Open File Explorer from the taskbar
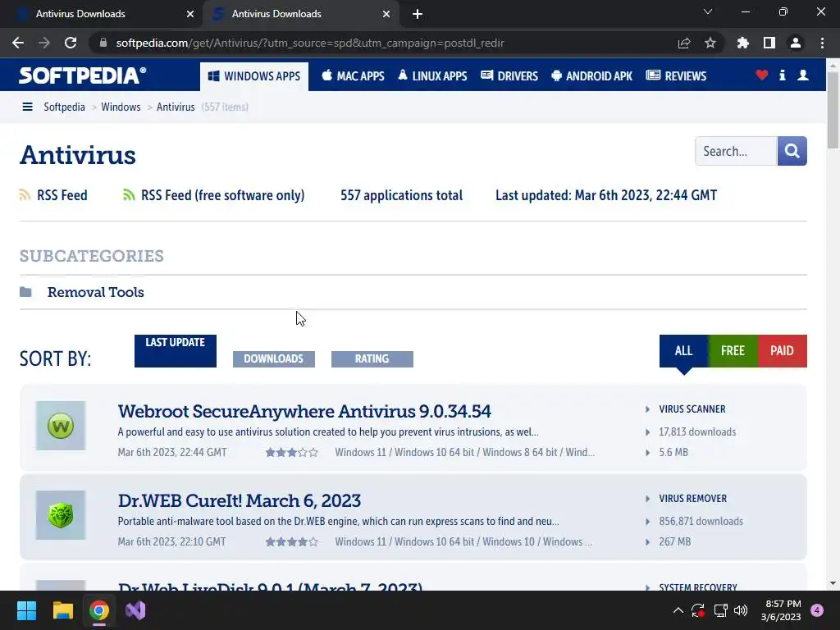Screen dimensions: 840x630 (62, 610)
